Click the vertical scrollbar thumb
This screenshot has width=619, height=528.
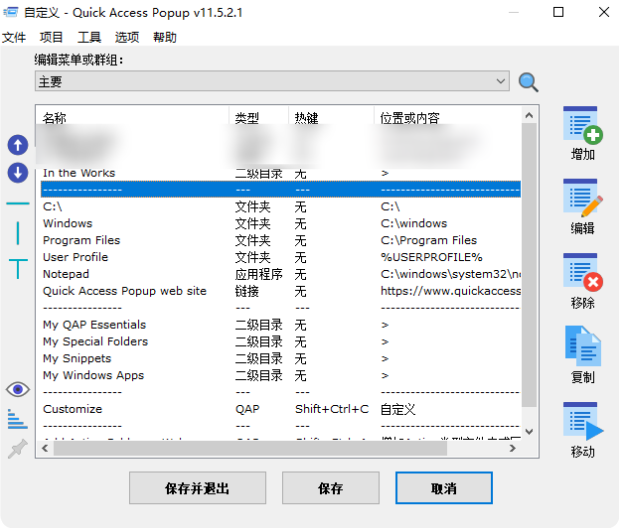pos(529,265)
